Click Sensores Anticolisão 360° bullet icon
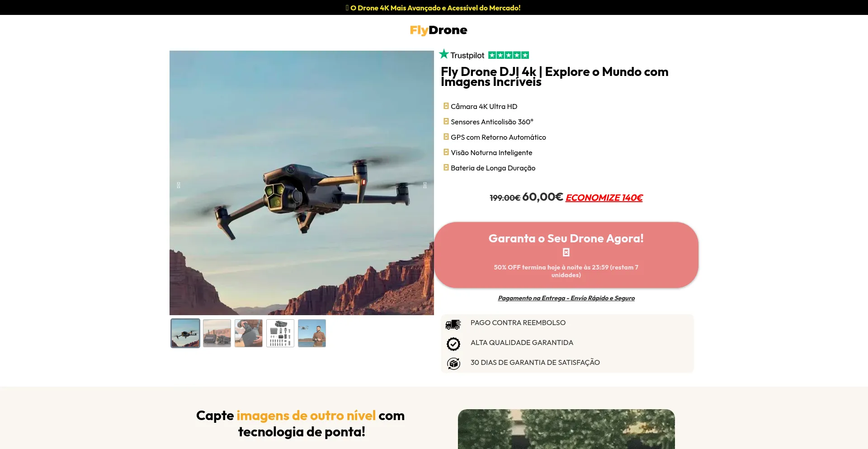 (446, 121)
